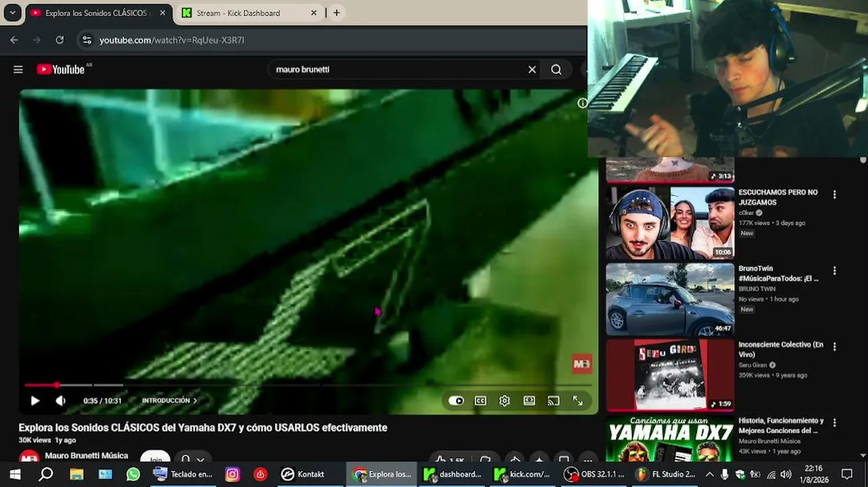Open Historia, Funcionamiento y Mejores Canciones video

pos(781,425)
